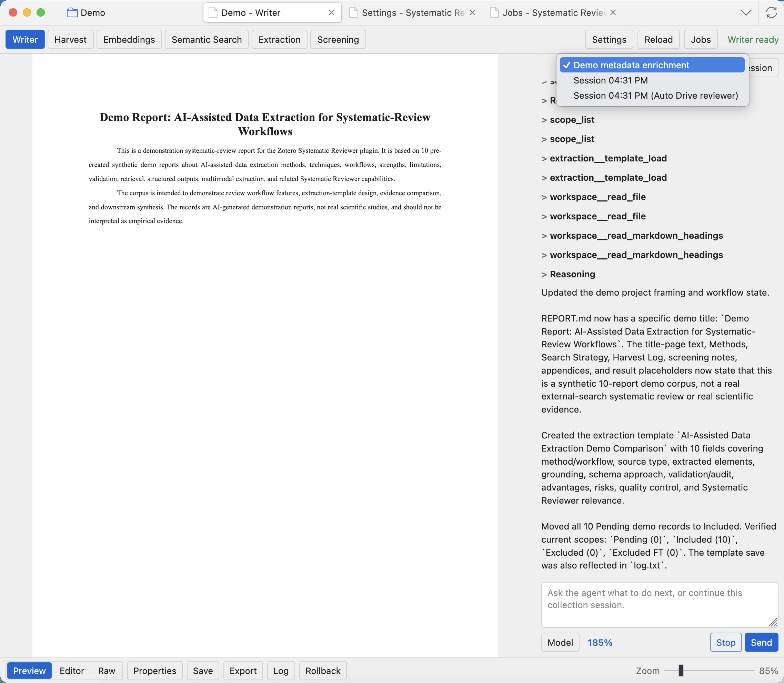Expand the first extraction__template_load entry

[604, 159]
